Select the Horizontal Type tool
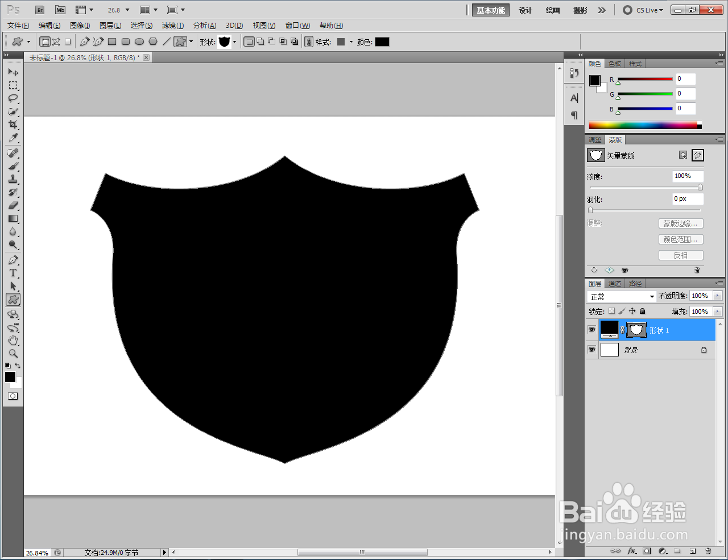 (x=13, y=273)
